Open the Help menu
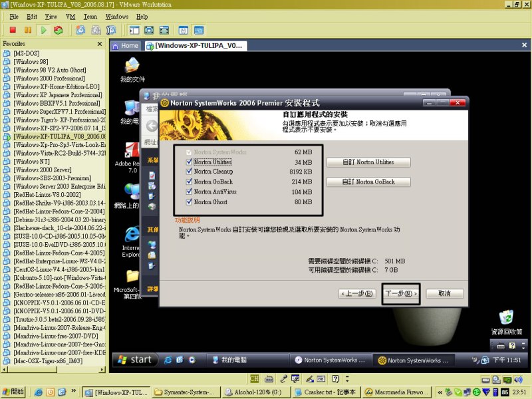This screenshot has height=399, width=532. pyautogui.click(x=142, y=17)
